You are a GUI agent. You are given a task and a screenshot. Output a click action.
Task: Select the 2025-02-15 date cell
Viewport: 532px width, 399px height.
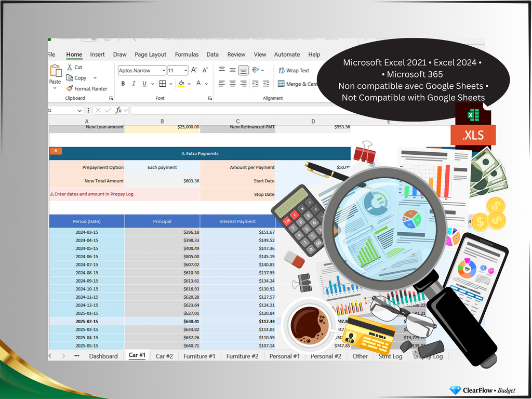tap(87, 321)
